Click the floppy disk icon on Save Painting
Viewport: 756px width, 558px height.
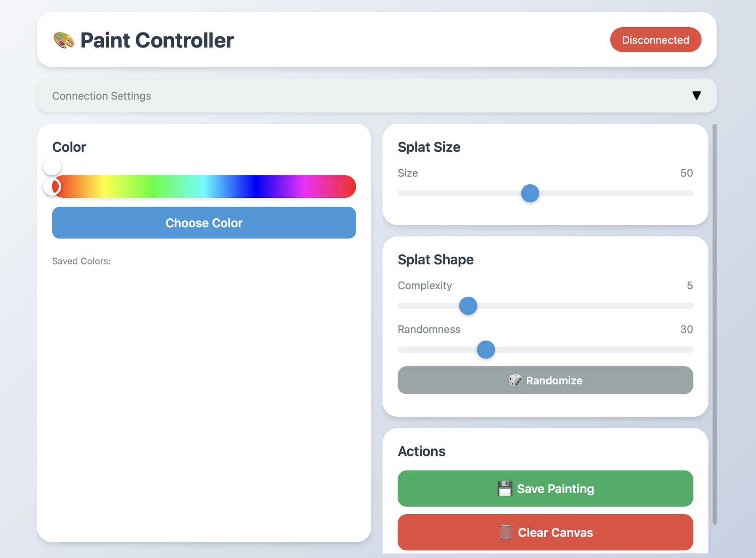505,489
